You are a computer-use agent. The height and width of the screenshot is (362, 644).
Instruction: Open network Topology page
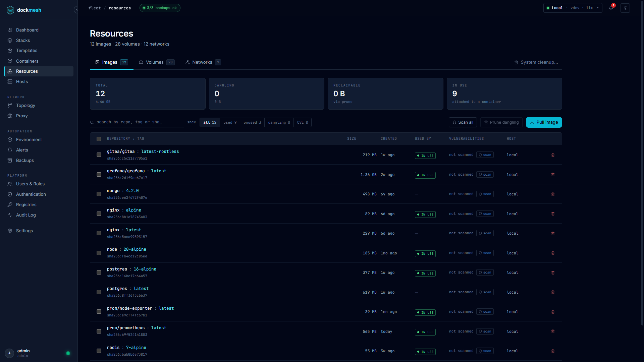tap(39, 105)
